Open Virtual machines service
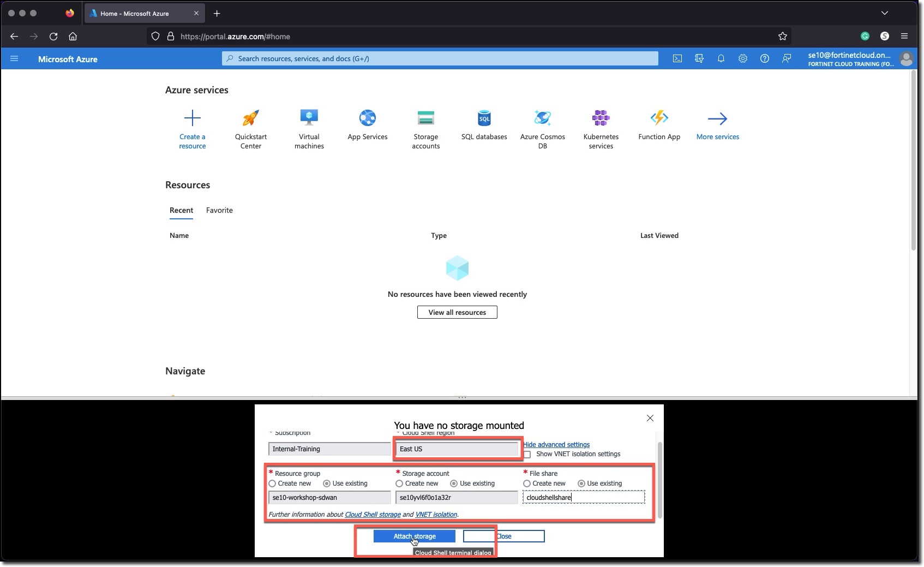Screen dimensions: 924x567 (309, 129)
